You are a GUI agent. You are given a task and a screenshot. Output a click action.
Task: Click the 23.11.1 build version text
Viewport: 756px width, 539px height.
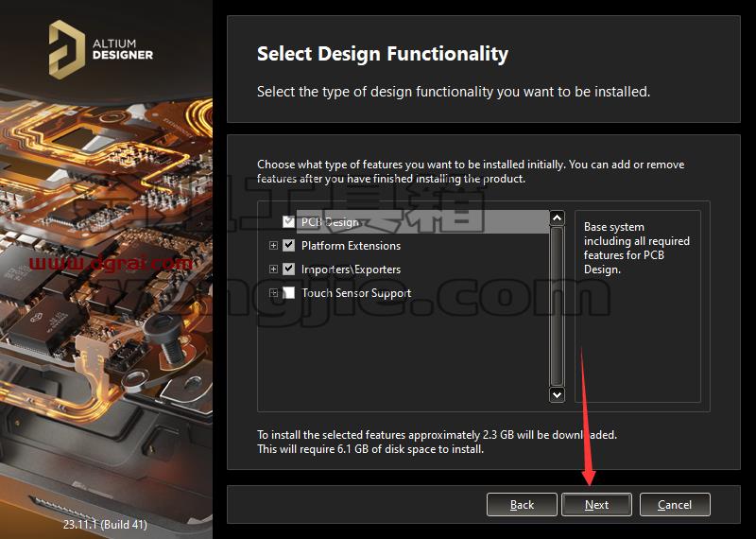click(x=105, y=524)
